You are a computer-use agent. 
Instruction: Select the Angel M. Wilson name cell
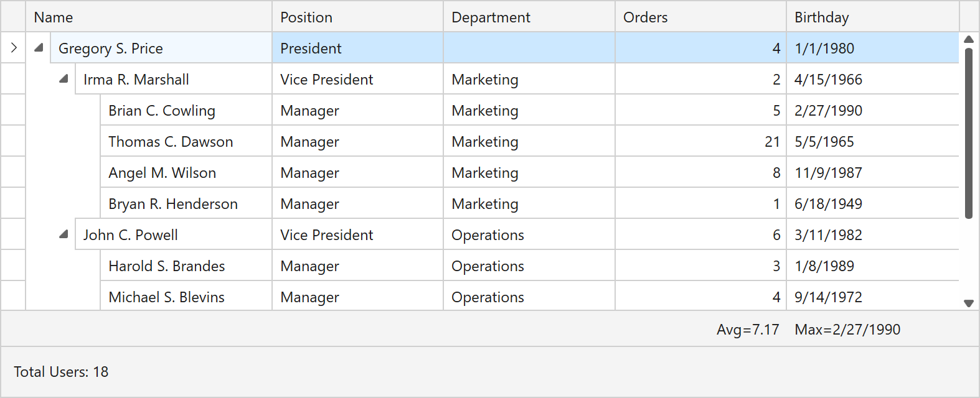163,173
